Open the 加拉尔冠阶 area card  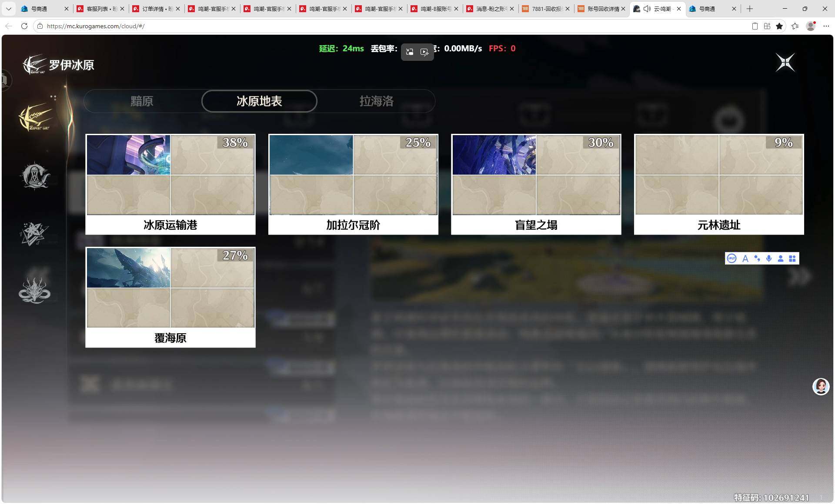click(x=353, y=184)
